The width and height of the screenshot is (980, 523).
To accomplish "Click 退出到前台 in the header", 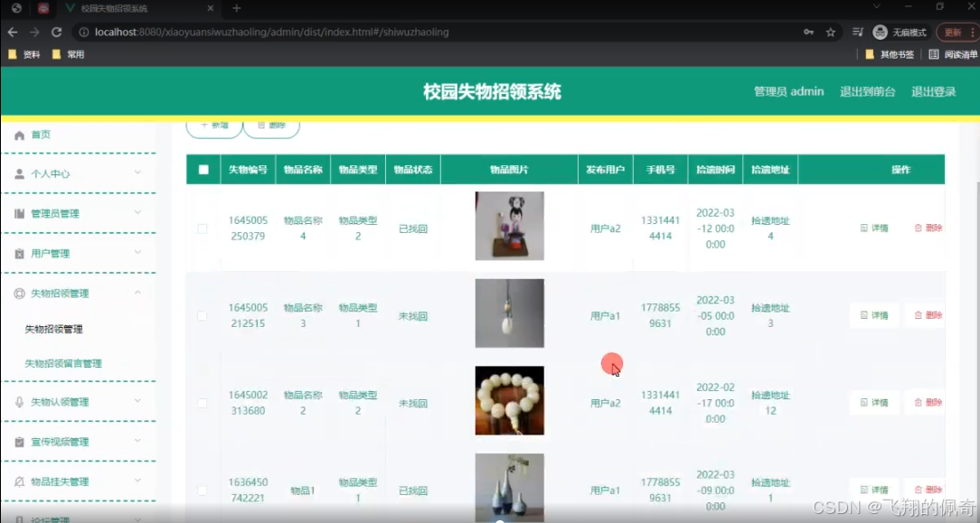I will pyautogui.click(x=868, y=92).
